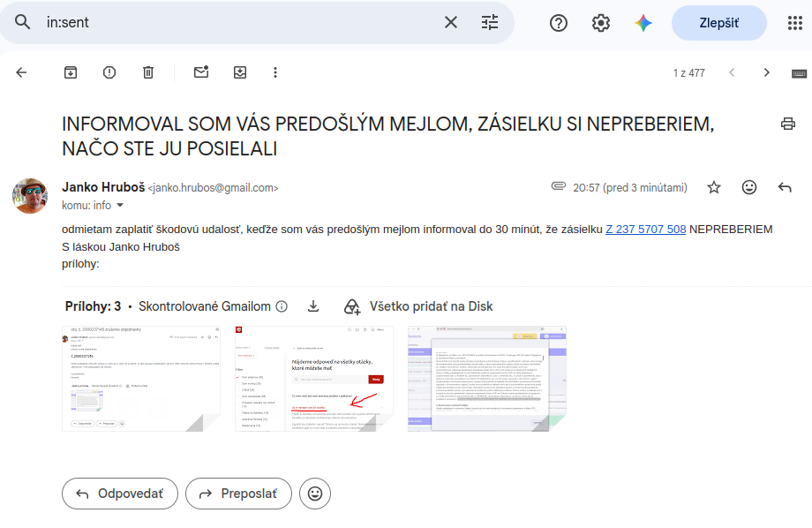
Task: Click the Zlepšiť button
Action: [718, 23]
